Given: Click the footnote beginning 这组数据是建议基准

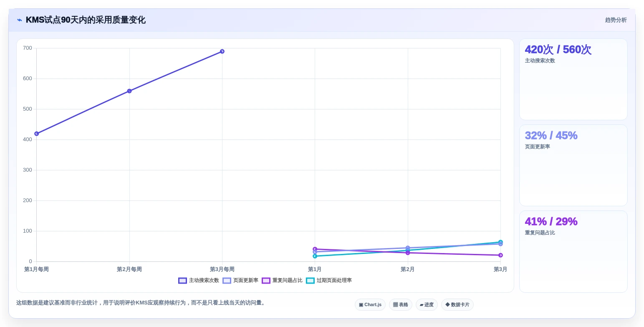Looking at the screenshot, I should point(141,303).
